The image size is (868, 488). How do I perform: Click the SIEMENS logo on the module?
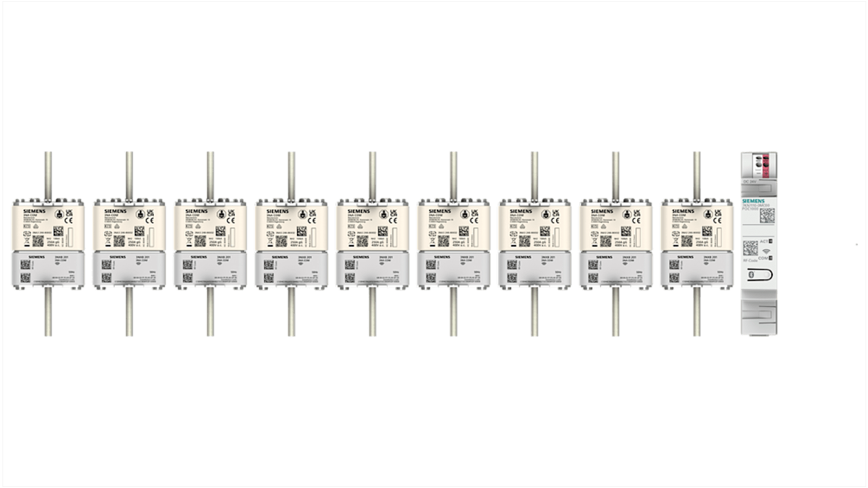pyautogui.click(x=753, y=201)
